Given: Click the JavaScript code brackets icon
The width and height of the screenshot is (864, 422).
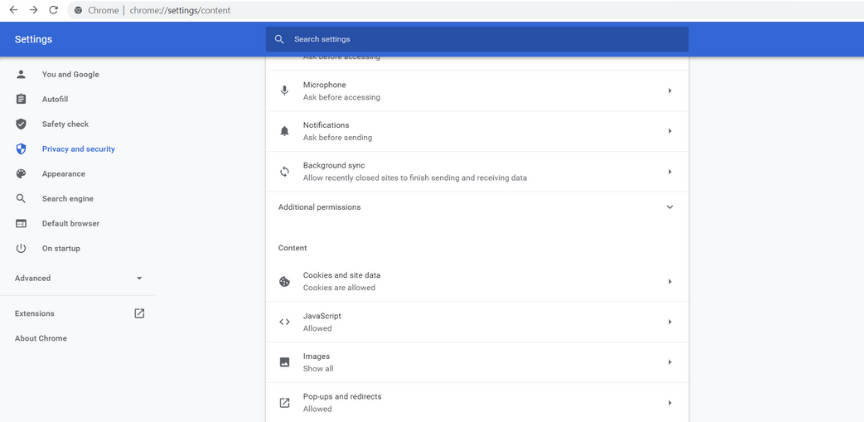Looking at the screenshot, I should click(284, 322).
